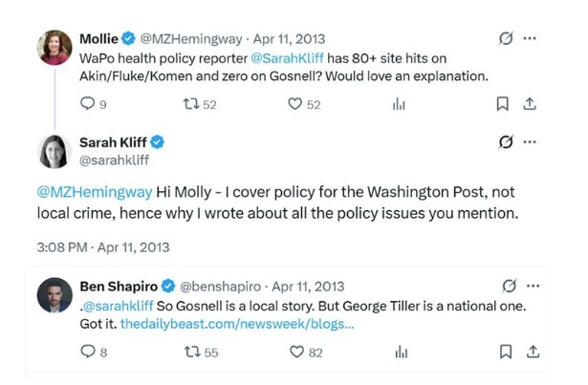
Task: Open thedailybeast.com link in Ben's tweet
Action: 237,324
